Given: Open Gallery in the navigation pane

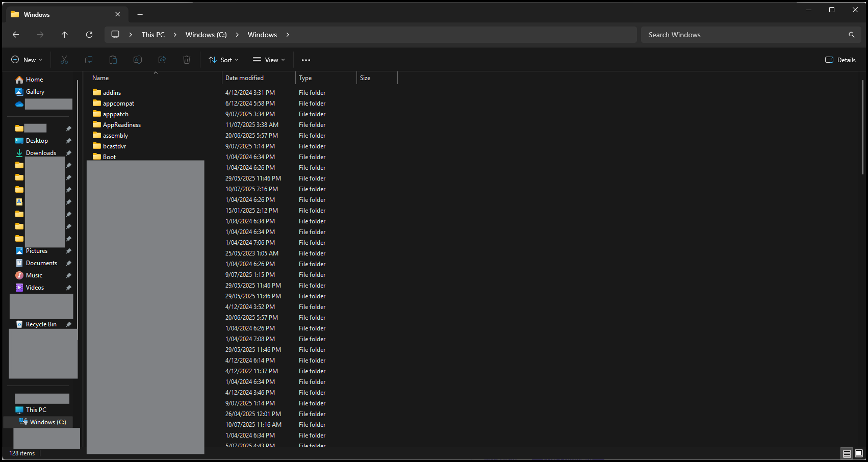Looking at the screenshot, I should pos(30,92).
